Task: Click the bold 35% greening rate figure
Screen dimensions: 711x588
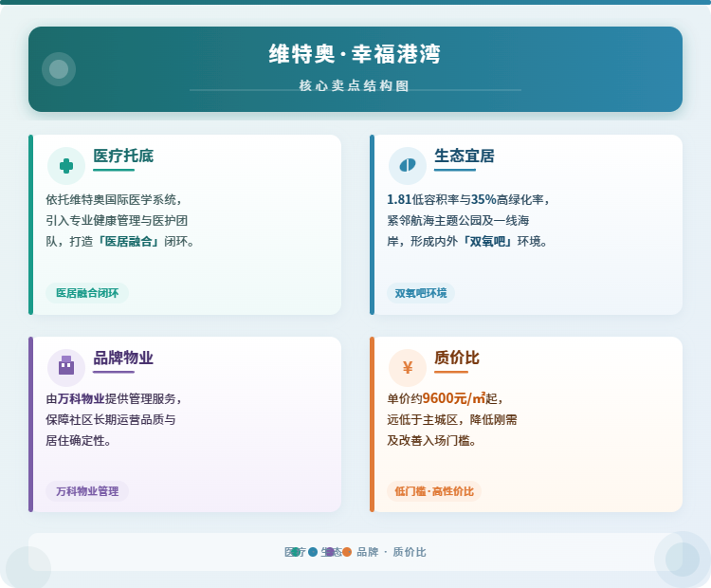Action: 483,199
